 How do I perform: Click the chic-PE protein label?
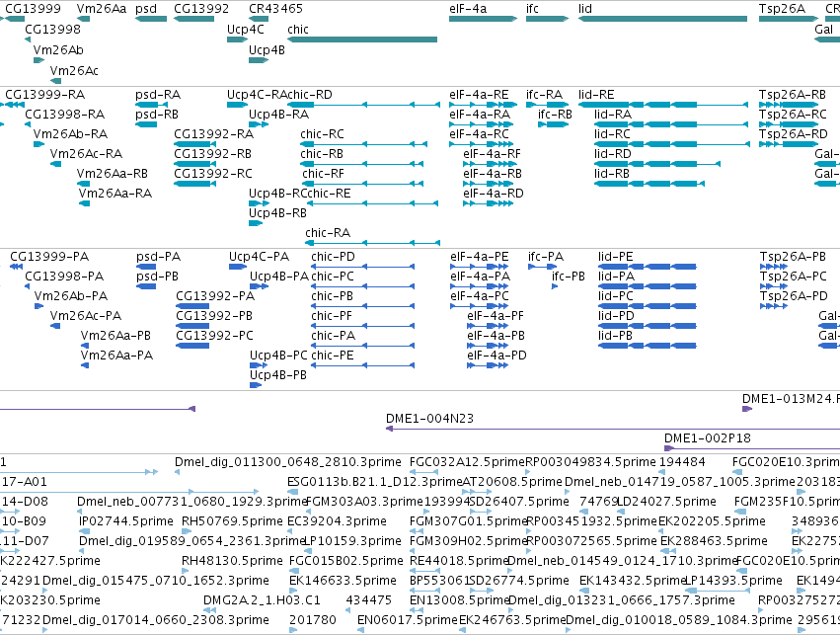332,356
